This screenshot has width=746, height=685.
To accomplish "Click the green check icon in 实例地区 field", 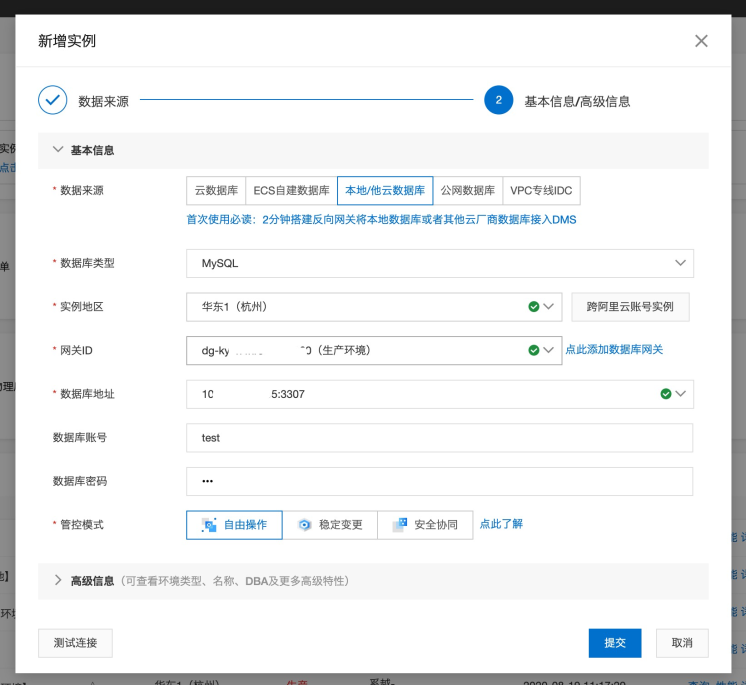I will pos(534,307).
